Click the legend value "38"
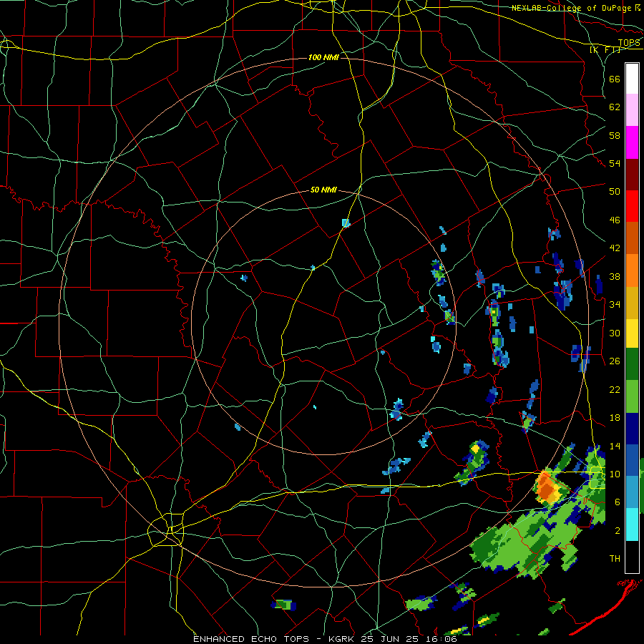The width and height of the screenshot is (644, 644). [615, 276]
